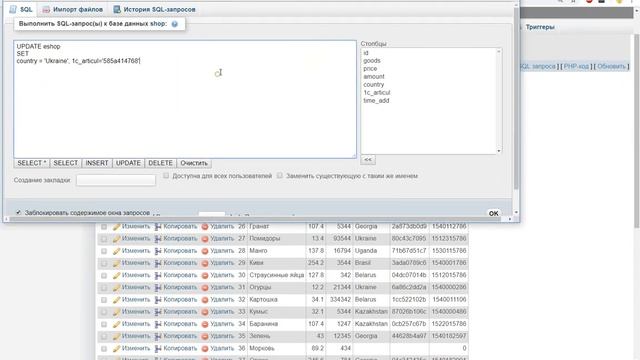
Task: Click the Обновить link
Action: pos(611,66)
